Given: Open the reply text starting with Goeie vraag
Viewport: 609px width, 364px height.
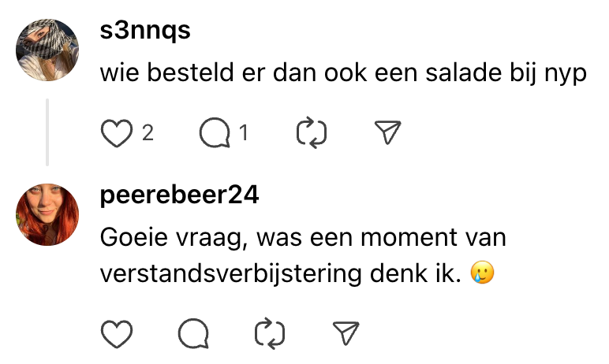Looking at the screenshot, I should point(304,236).
